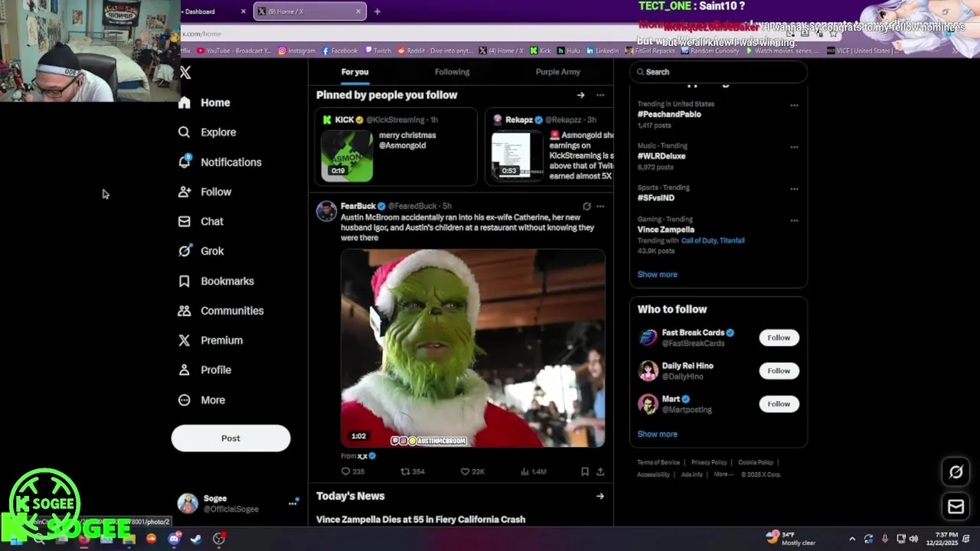Open FearBuck's profile avatar
The image size is (980, 551).
click(326, 212)
